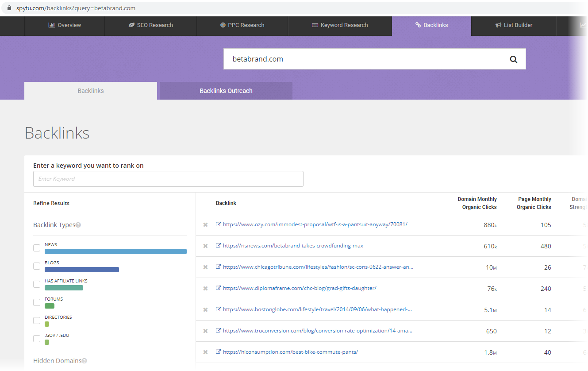This screenshot has height=371, width=588.
Task: Click the leaf icon on SEO Research
Action: tap(131, 25)
